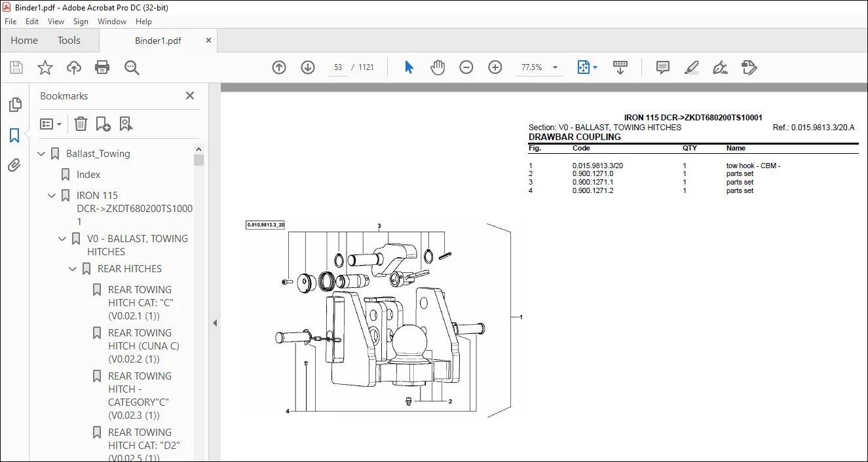Open the Ballast_Towing bookmark

[98, 154]
